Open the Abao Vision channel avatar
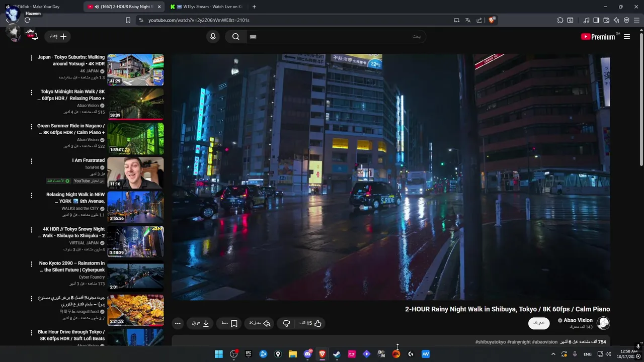 (x=603, y=323)
